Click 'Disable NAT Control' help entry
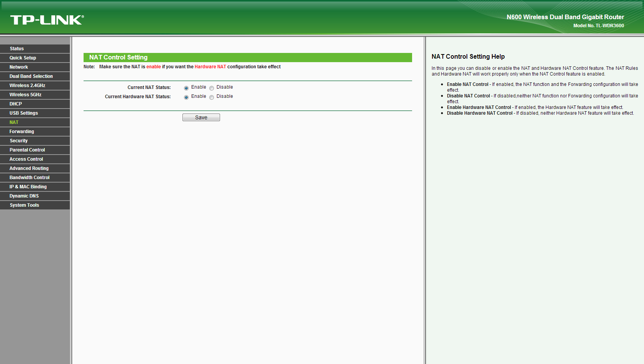This screenshot has width=644, height=364. [468, 96]
